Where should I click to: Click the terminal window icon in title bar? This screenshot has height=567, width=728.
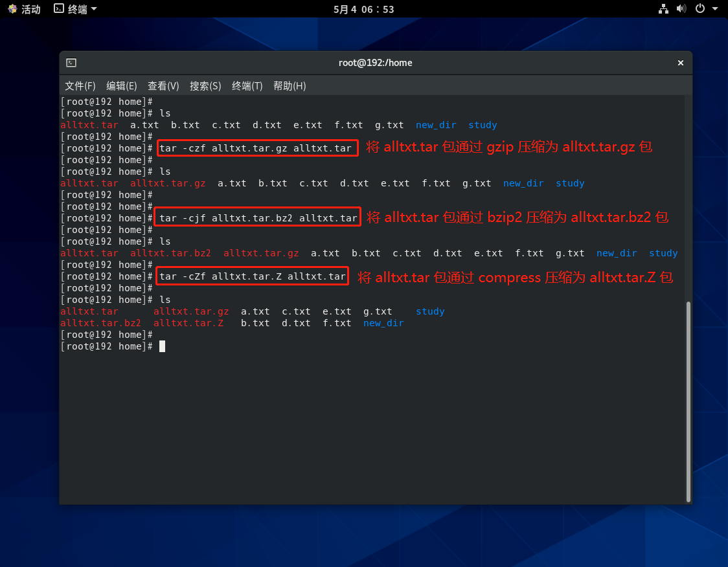[71, 63]
